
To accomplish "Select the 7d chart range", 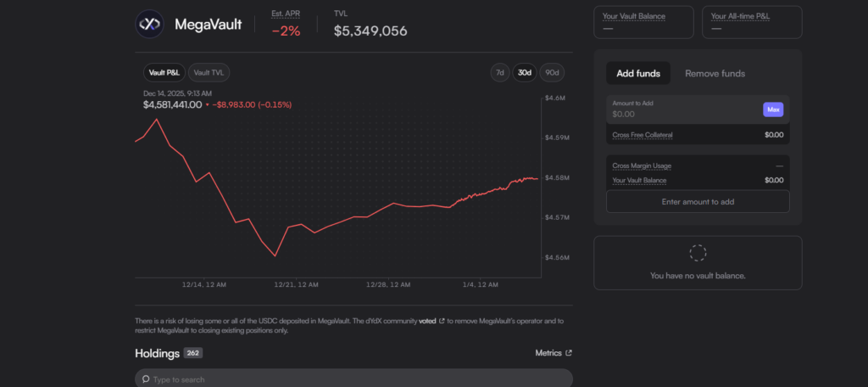I will [x=500, y=73].
